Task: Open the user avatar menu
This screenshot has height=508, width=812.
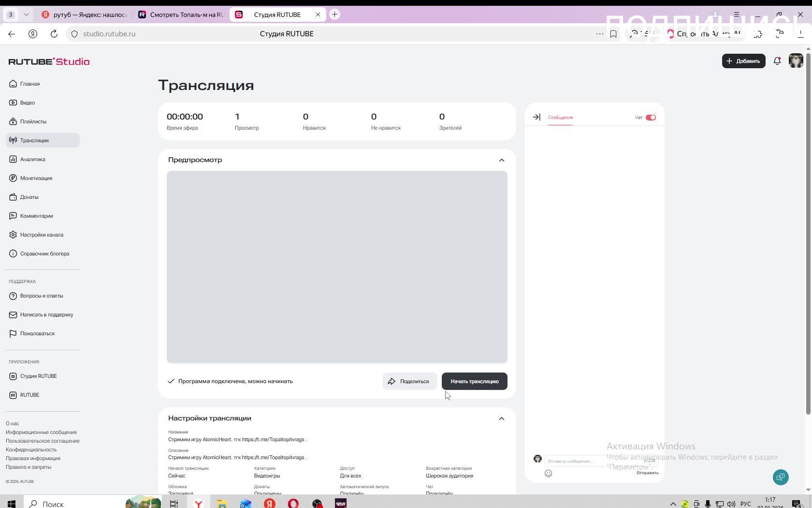Action: coord(796,61)
